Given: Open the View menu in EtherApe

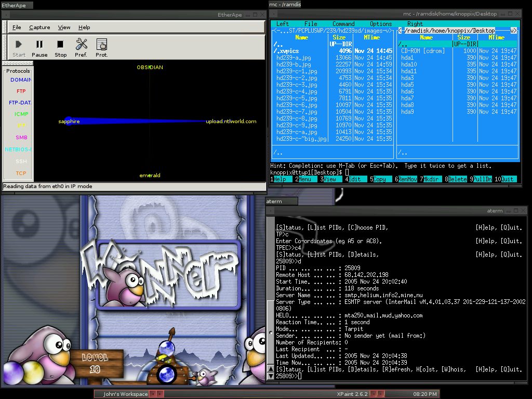Looking at the screenshot, I should [64, 28].
